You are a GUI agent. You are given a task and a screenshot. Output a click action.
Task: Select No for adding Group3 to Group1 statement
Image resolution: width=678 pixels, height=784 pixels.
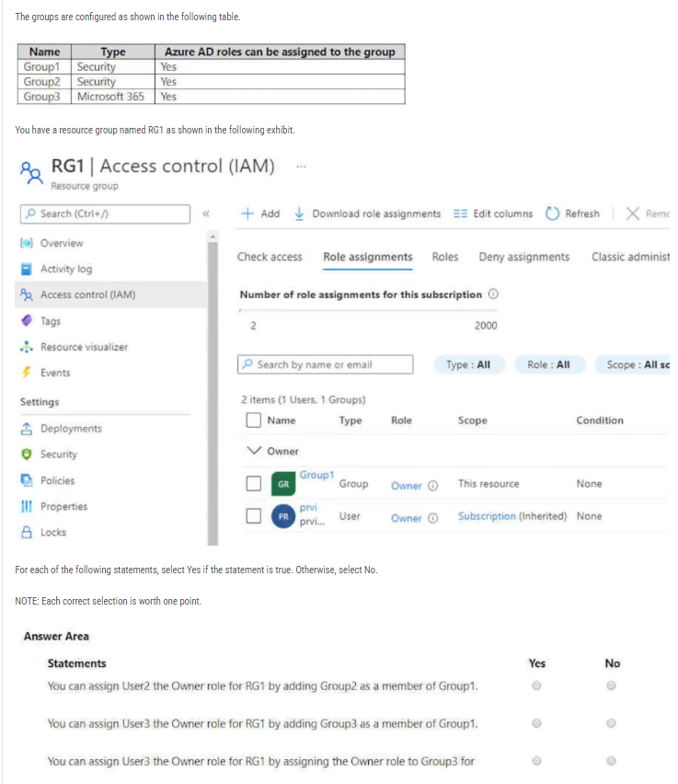tap(611, 723)
